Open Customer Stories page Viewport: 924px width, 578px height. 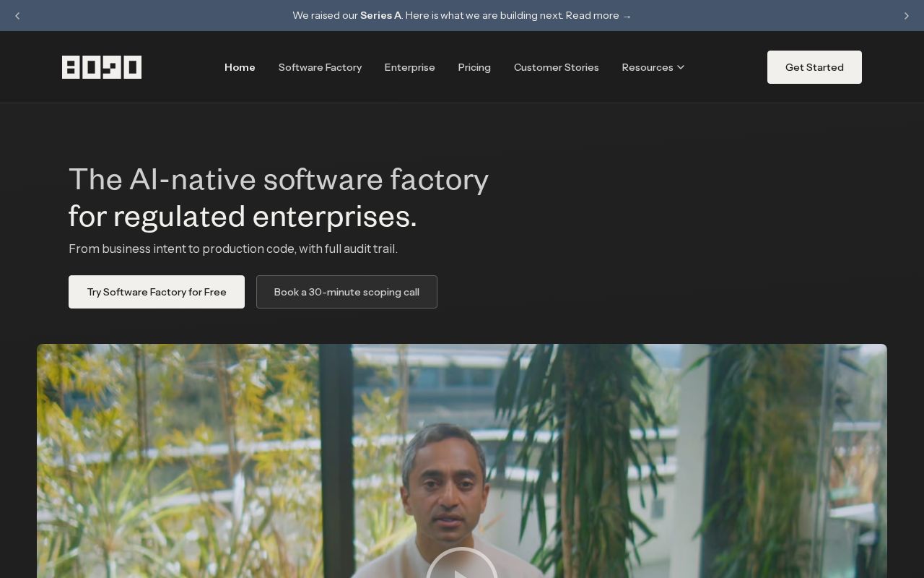coord(557,67)
